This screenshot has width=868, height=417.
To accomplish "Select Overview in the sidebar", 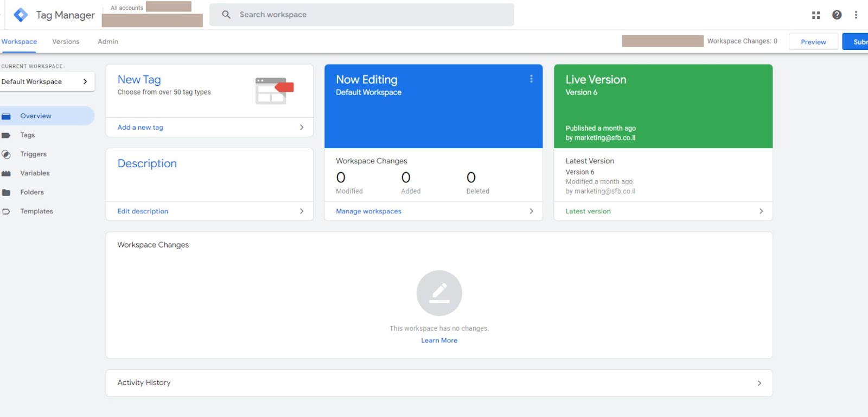I will tap(47, 116).
